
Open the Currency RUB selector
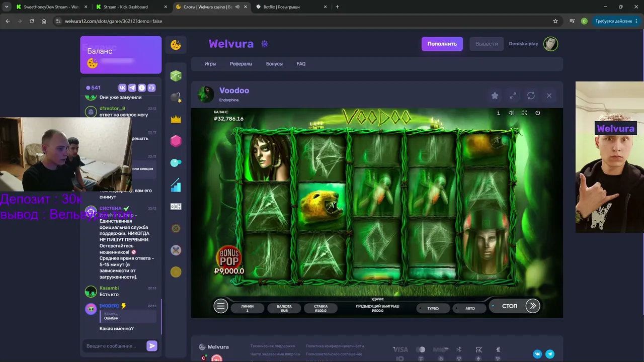pos(284,308)
